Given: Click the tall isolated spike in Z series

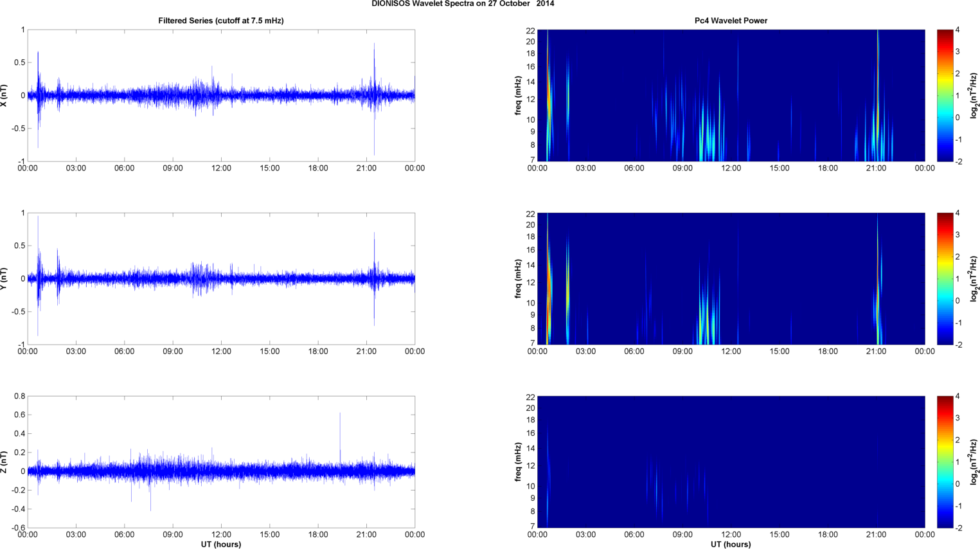Looking at the screenshot, I should [x=340, y=437].
